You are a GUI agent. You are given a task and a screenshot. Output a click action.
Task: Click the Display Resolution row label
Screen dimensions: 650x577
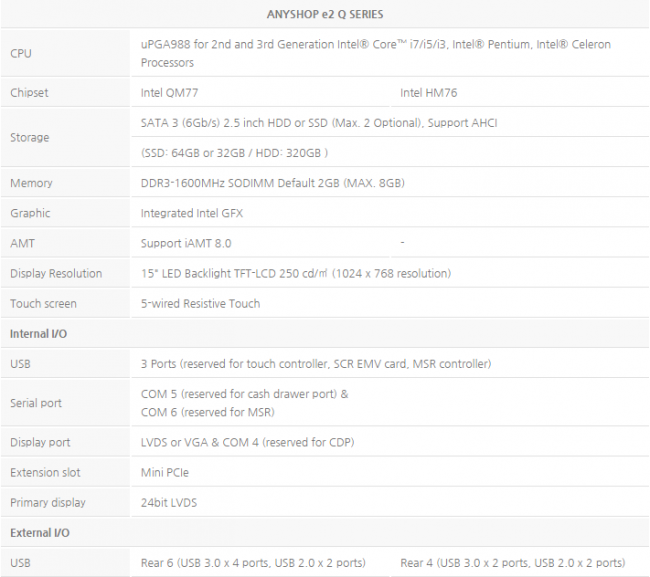(x=56, y=273)
